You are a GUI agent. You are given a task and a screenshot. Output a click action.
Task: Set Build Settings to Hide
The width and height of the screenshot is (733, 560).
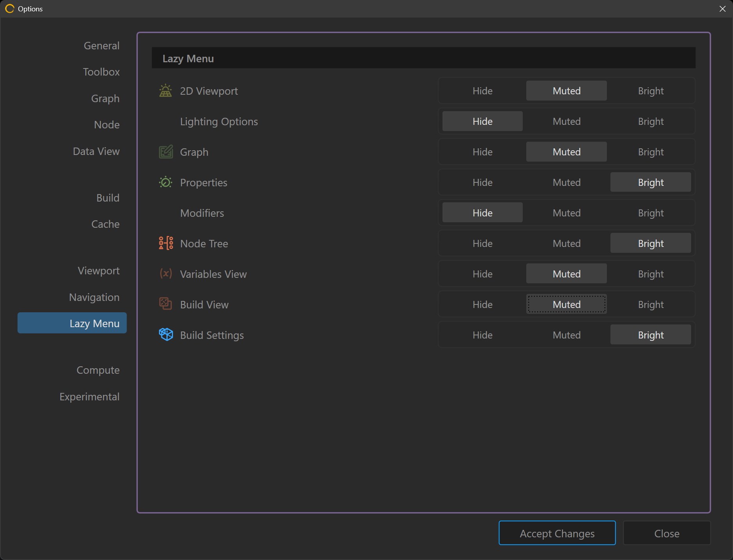coord(482,335)
